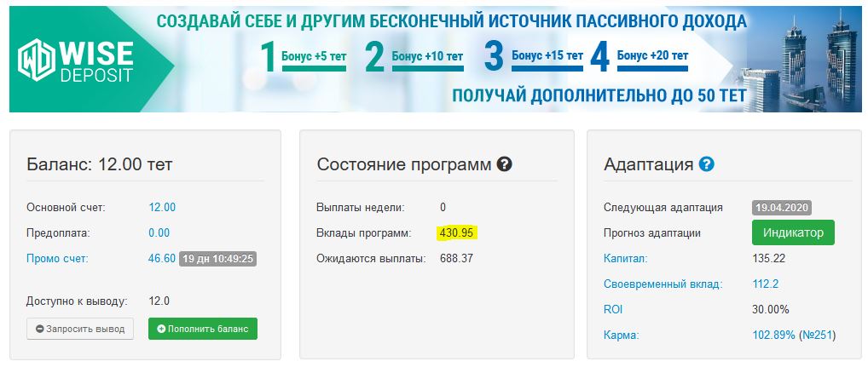The image size is (868, 367).
Task: Click the Запросить вывод button
Action: (80, 329)
